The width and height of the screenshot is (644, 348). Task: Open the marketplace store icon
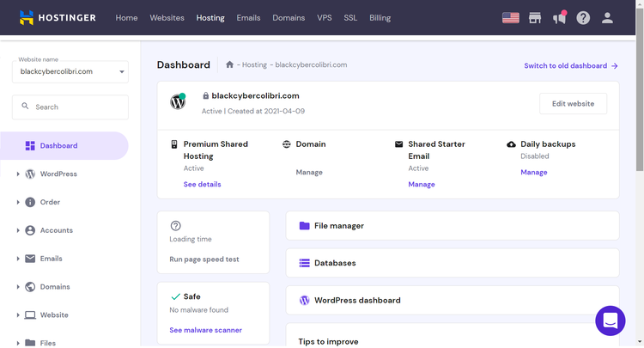pyautogui.click(x=535, y=18)
